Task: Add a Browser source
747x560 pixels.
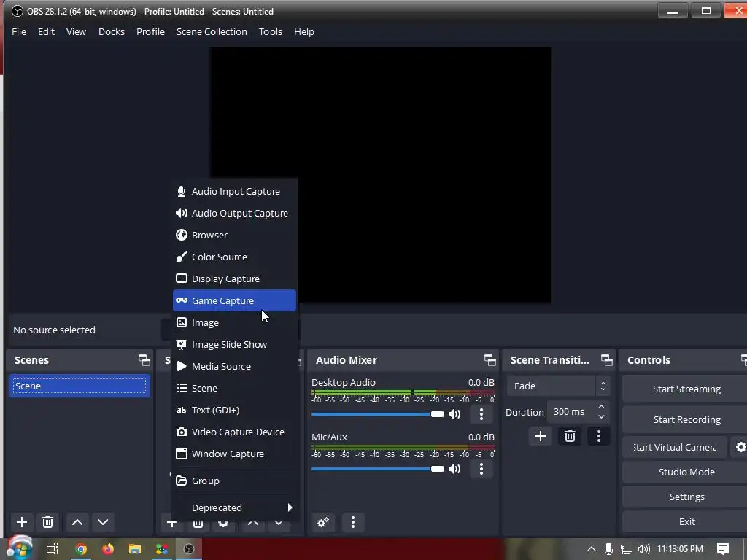Action: point(234,236)
